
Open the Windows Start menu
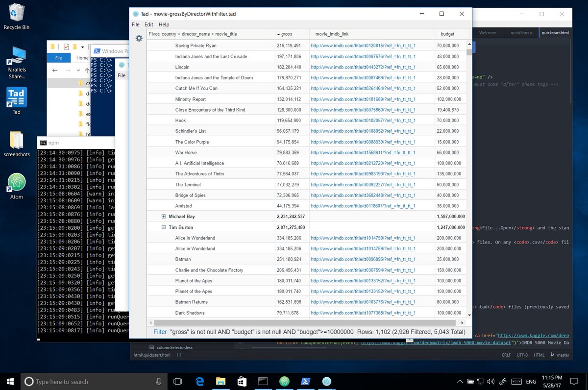coord(10,381)
